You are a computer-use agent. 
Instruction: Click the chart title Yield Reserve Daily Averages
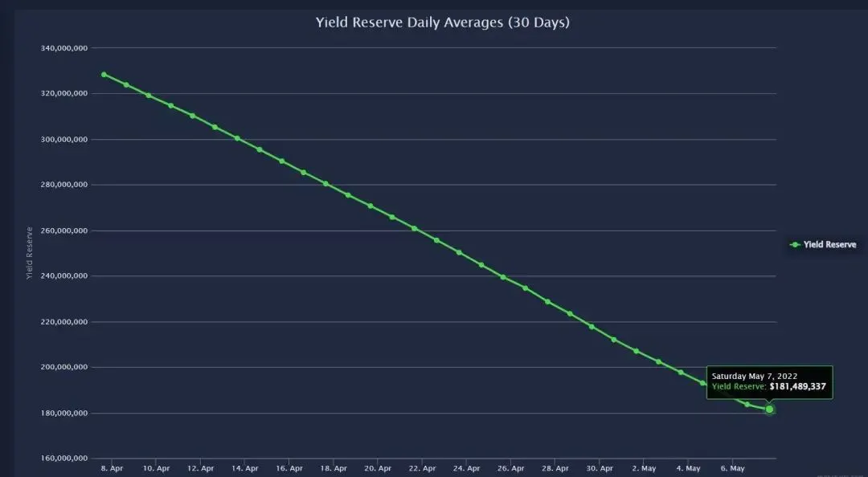tap(442, 22)
